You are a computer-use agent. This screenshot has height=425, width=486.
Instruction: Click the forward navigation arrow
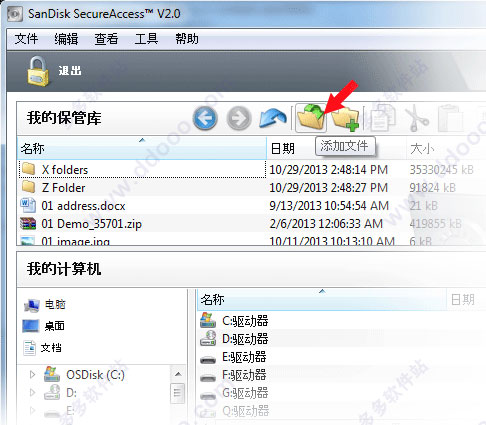pos(239,118)
